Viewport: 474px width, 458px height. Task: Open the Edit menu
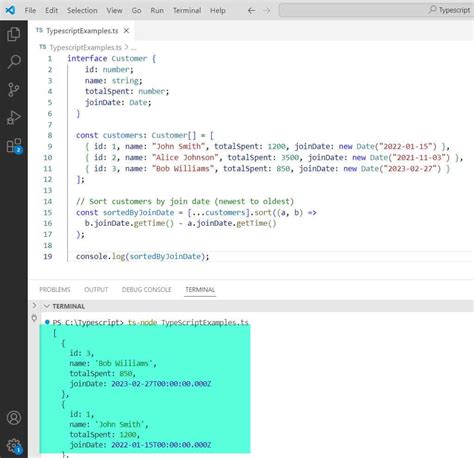[51, 11]
